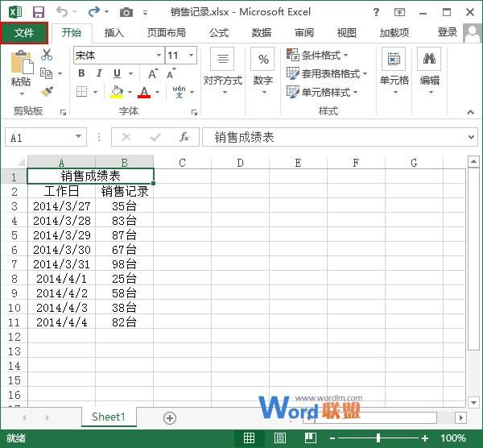This screenshot has width=483, height=448.
Task: Click the Copy icon
Action: click(x=47, y=73)
